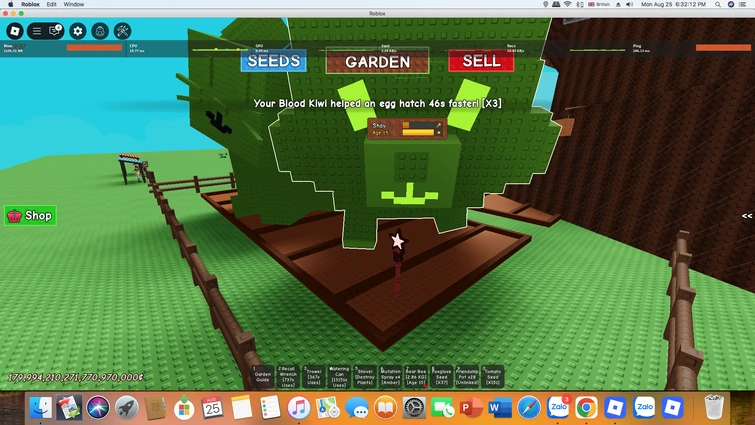
Task: Open the wrench and hammer tools icon
Action: (x=122, y=31)
